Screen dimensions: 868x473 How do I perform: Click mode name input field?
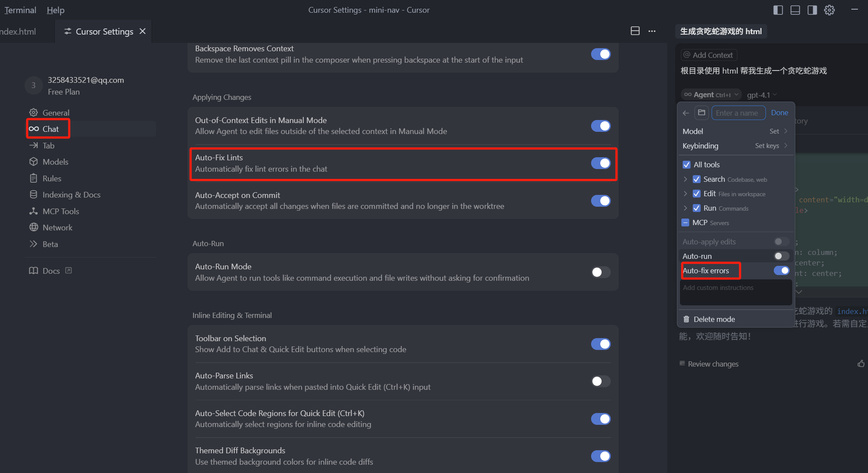pos(739,113)
